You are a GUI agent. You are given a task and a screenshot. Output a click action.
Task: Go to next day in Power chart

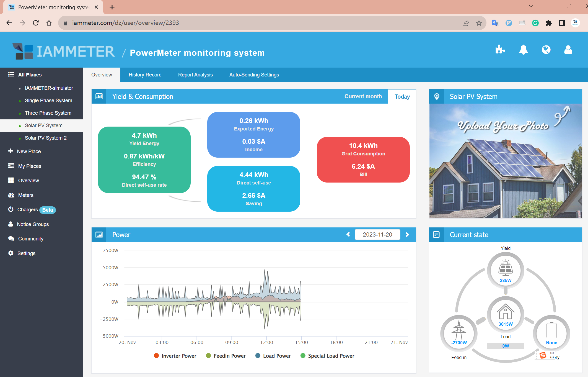click(x=407, y=235)
